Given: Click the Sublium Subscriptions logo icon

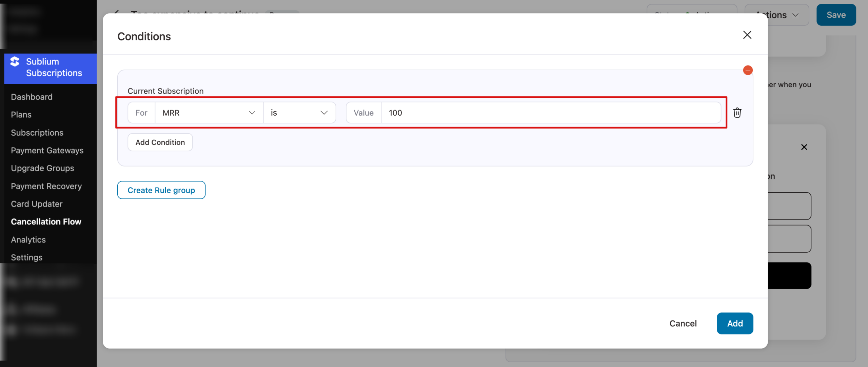Looking at the screenshot, I should [x=15, y=62].
